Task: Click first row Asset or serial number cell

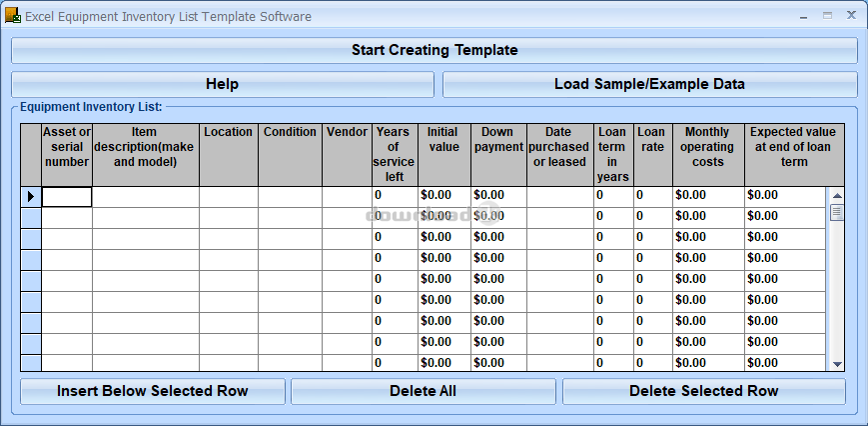Action: click(x=67, y=197)
